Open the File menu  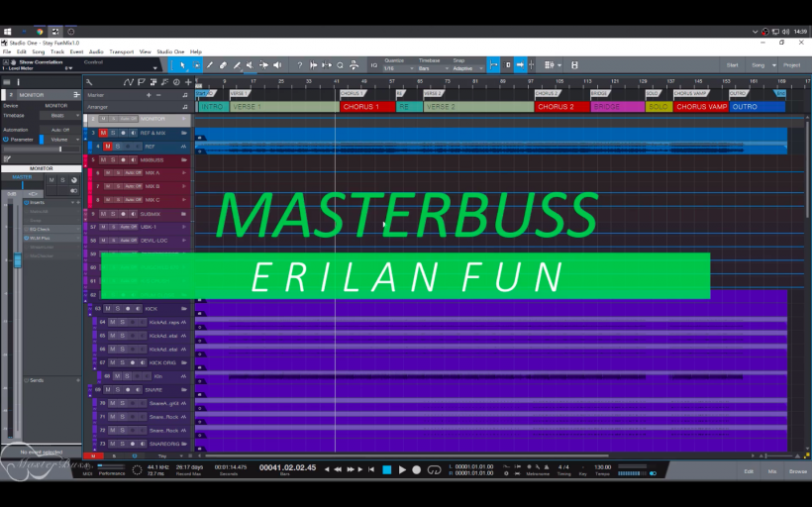7,51
